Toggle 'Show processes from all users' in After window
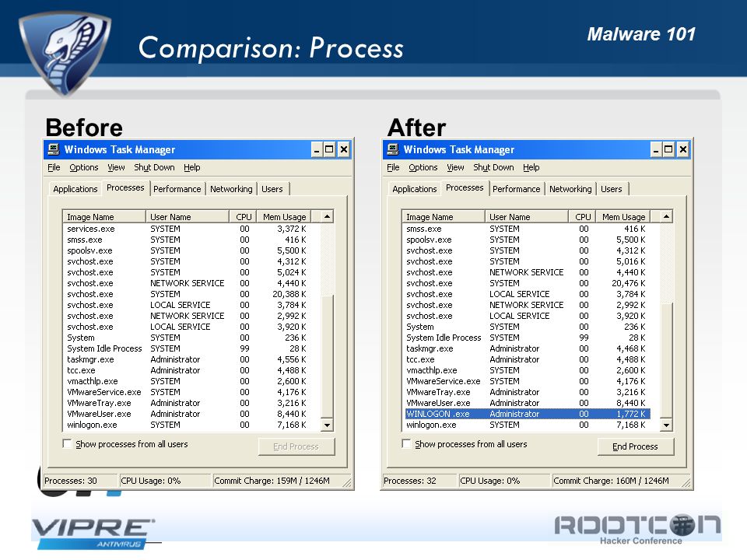 click(x=406, y=444)
